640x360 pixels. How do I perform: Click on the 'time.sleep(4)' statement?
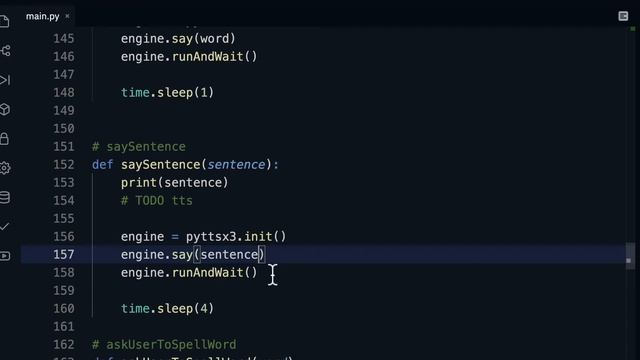coord(167,309)
